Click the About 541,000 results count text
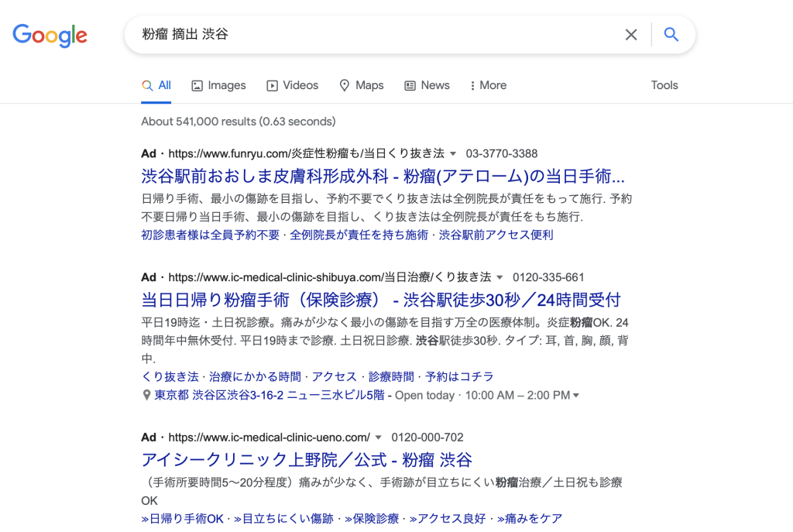793x532 pixels. [x=239, y=122]
